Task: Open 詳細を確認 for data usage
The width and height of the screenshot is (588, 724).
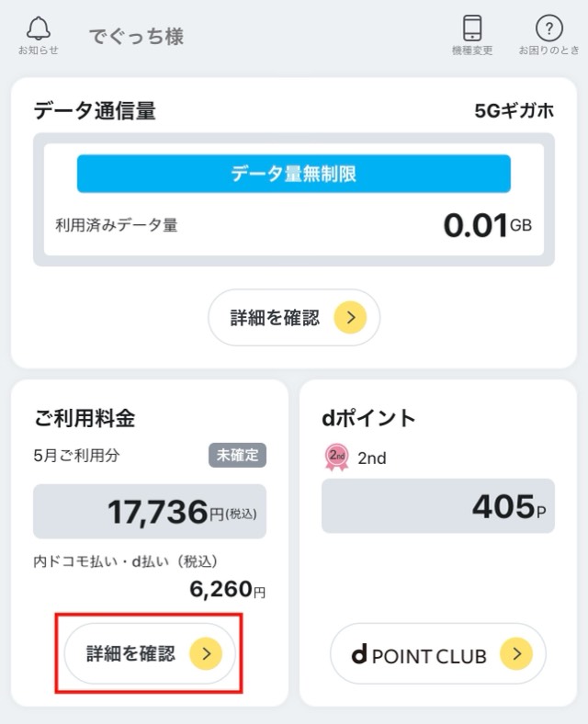Action: click(x=294, y=318)
